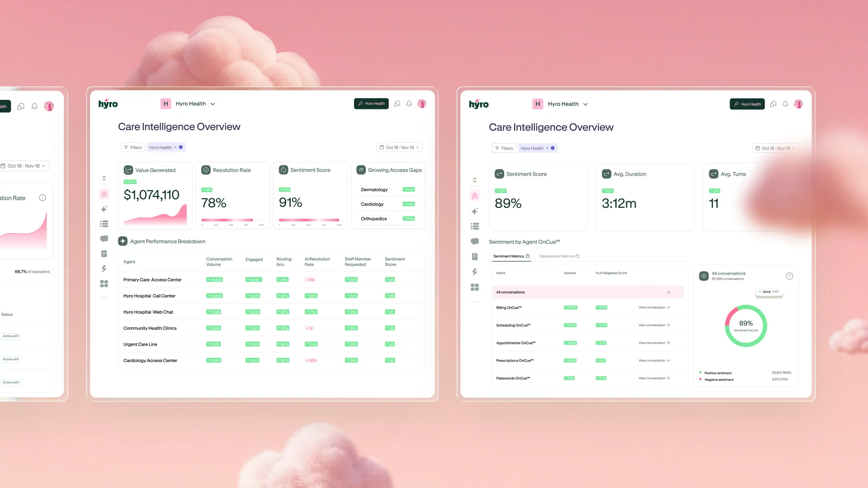868x488 pixels.
Task: Open document icon in middle window sidebar
Action: pos(104,254)
